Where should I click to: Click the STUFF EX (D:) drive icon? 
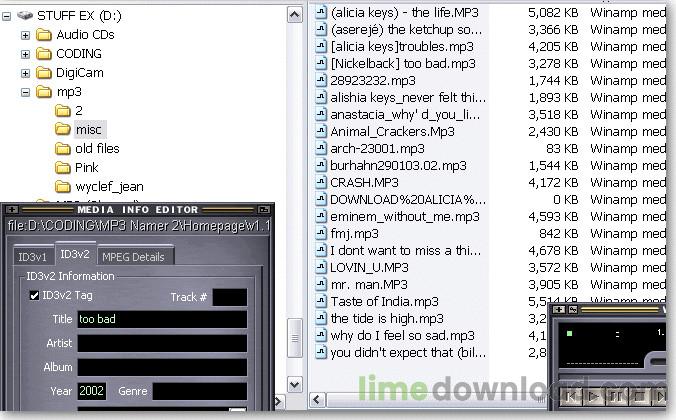(25, 16)
